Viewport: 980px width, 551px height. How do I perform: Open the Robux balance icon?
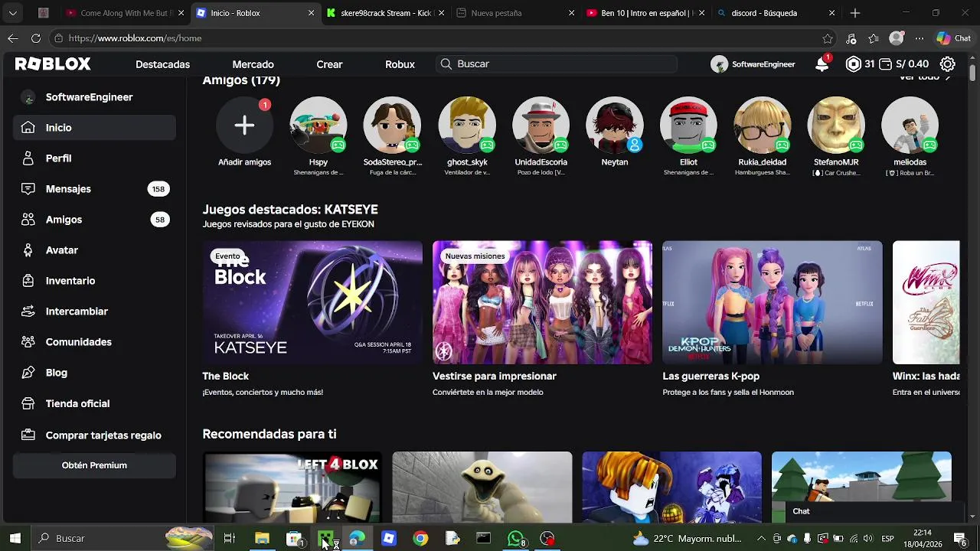853,64
